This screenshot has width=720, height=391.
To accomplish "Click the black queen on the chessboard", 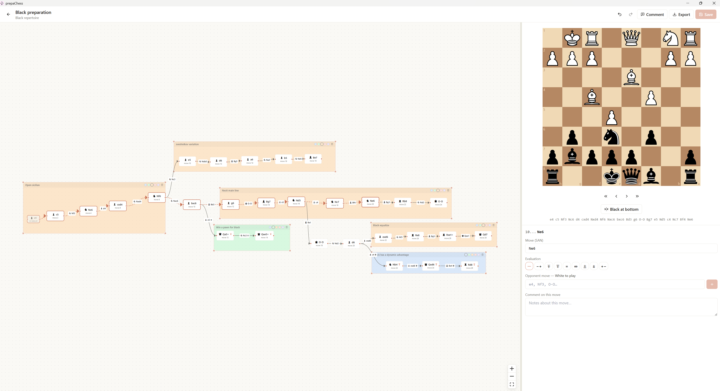I will (631, 176).
